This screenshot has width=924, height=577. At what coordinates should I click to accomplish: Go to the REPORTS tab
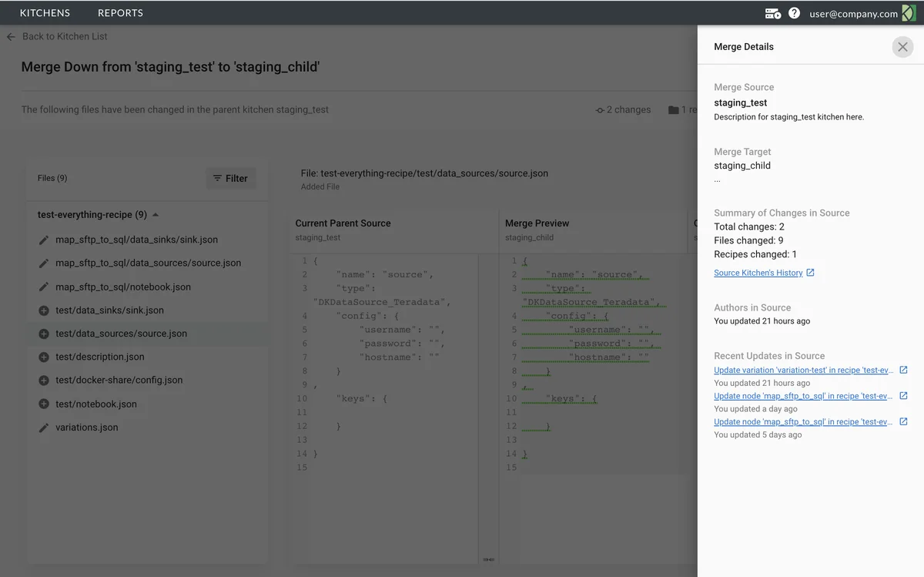click(x=120, y=13)
